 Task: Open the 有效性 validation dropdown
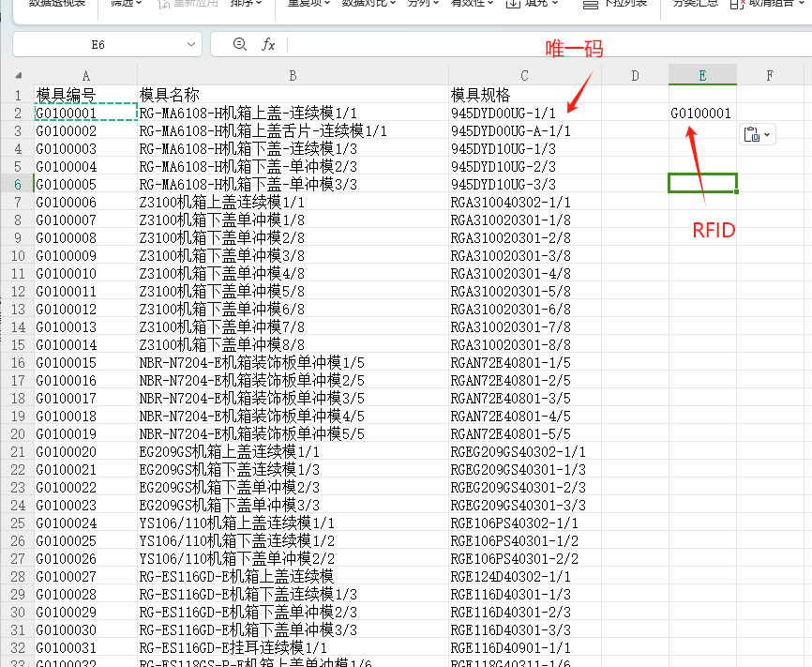coord(473,4)
